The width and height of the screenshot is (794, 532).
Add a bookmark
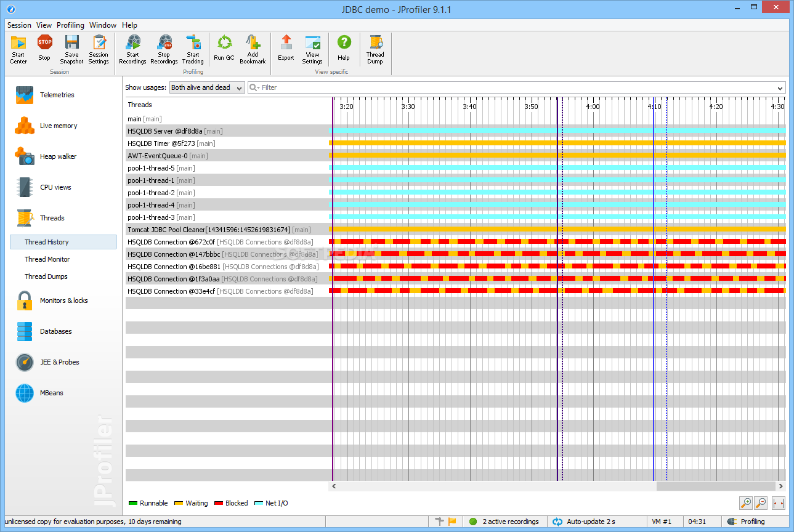[x=253, y=49]
